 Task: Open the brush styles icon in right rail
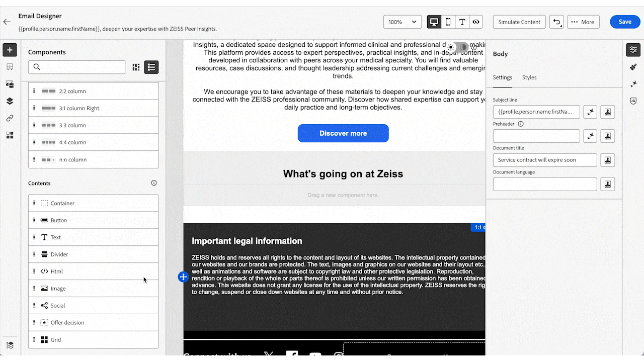[x=633, y=67]
